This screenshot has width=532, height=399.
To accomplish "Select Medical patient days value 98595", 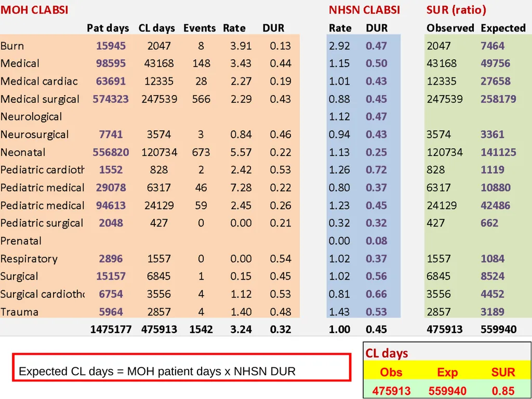I will [x=111, y=63].
